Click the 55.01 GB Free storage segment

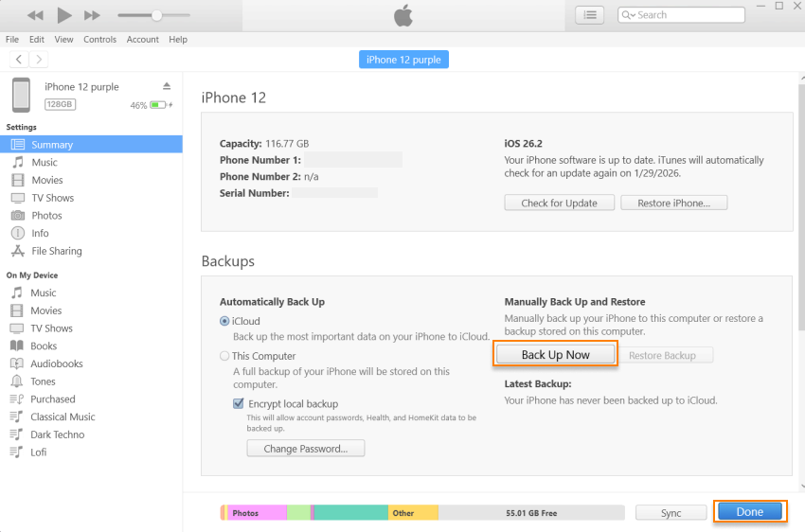click(x=531, y=512)
